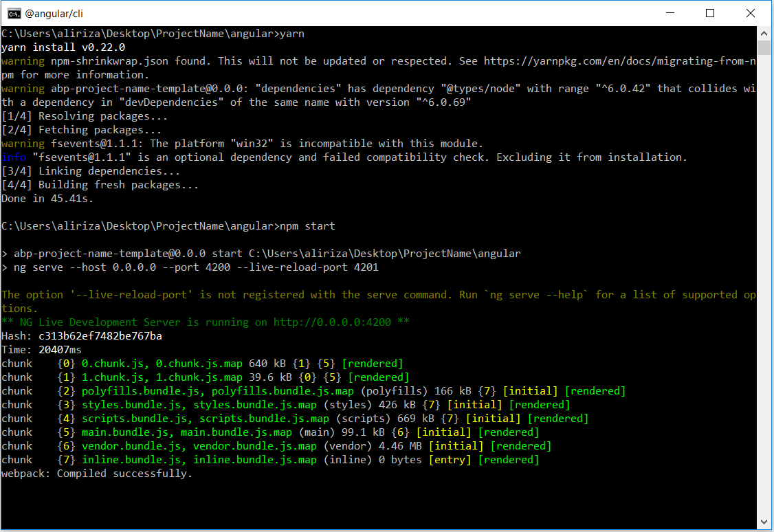The height and width of the screenshot is (532, 774).
Task: Click the '{6}' chunk index for vendor
Action: coord(66,446)
